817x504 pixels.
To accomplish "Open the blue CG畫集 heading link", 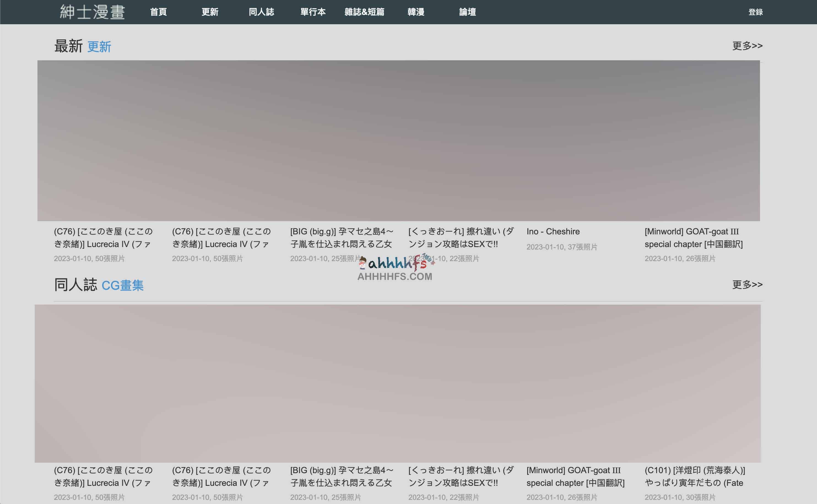I will (122, 286).
